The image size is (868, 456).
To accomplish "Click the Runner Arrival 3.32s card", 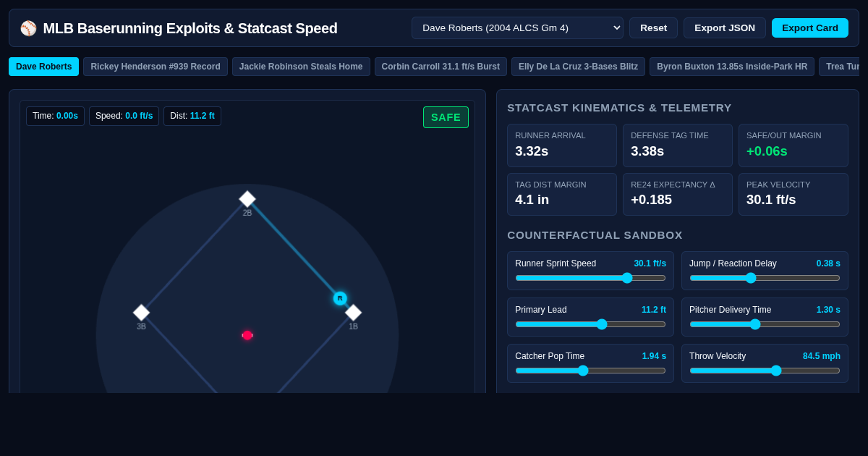I will pyautogui.click(x=562, y=145).
